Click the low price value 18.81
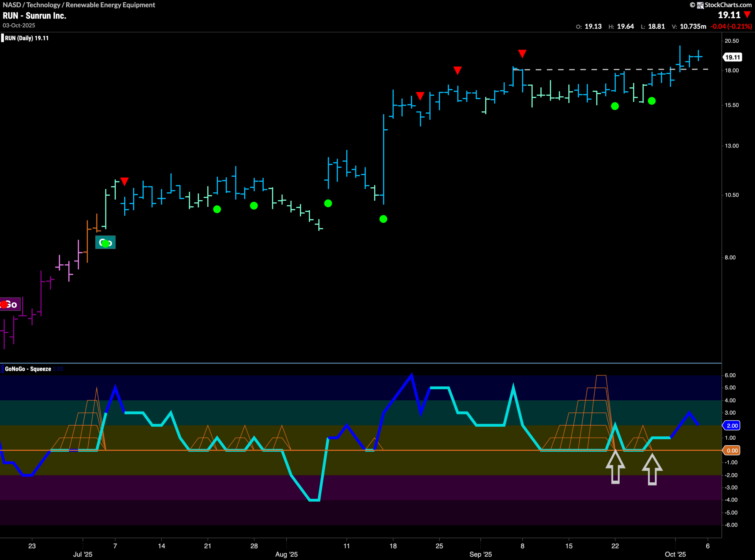Viewport: 755px width, 560px height. pos(656,27)
